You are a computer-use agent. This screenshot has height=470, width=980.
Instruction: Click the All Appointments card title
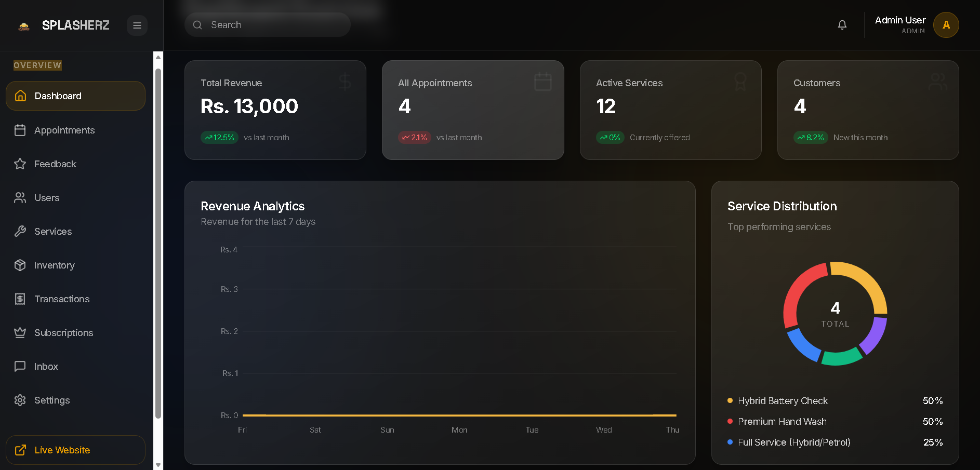pyautogui.click(x=435, y=83)
